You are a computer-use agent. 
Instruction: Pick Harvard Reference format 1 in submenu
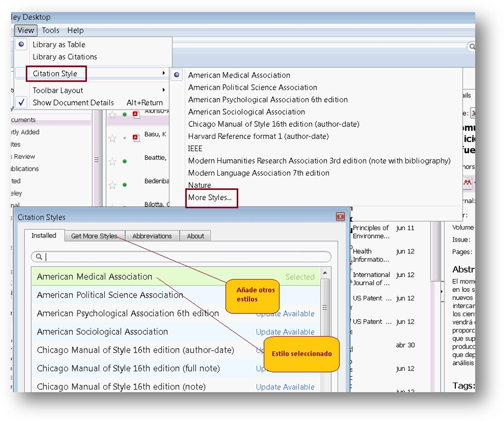pyautogui.click(x=258, y=136)
